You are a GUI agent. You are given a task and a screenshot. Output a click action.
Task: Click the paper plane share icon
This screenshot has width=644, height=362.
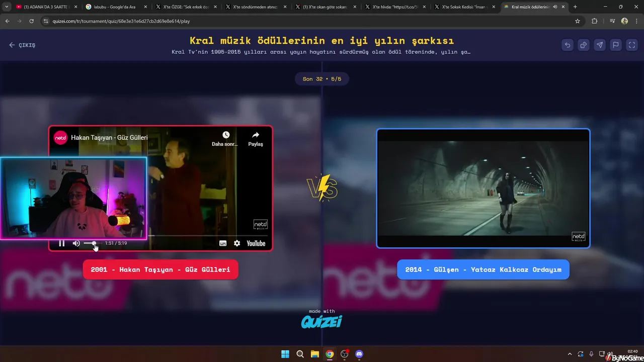pyautogui.click(x=600, y=45)
